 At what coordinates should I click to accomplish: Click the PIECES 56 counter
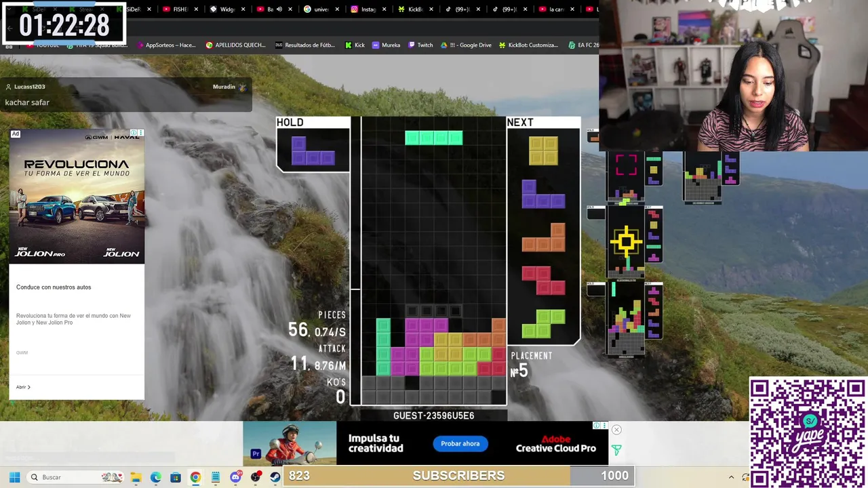pyautogui.click(x=317, y=325)
